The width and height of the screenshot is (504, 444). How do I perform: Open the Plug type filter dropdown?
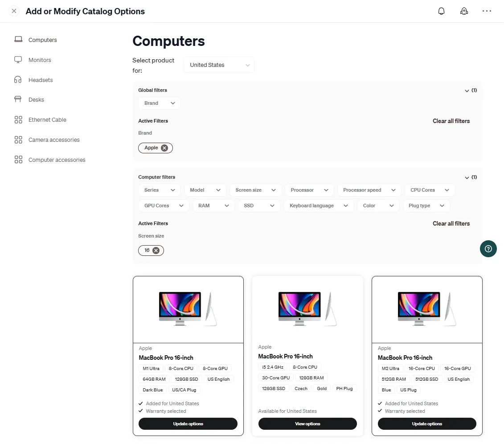[x=426, y=206]
